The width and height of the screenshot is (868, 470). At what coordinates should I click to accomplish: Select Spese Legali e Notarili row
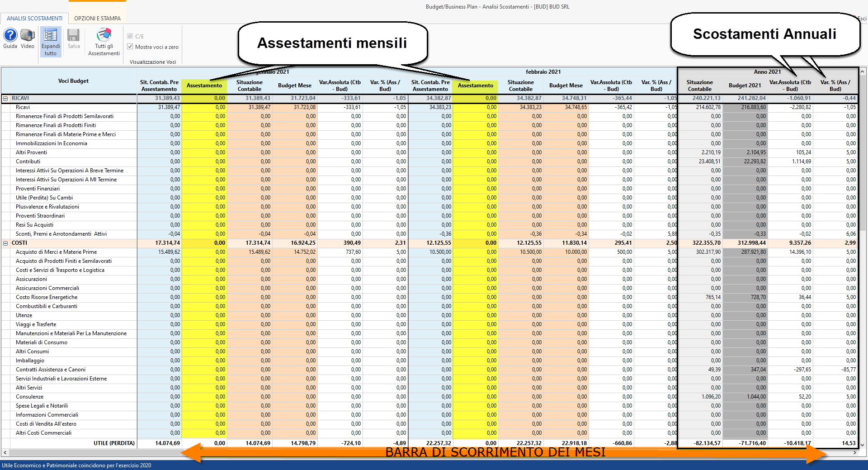pos(42,406)
